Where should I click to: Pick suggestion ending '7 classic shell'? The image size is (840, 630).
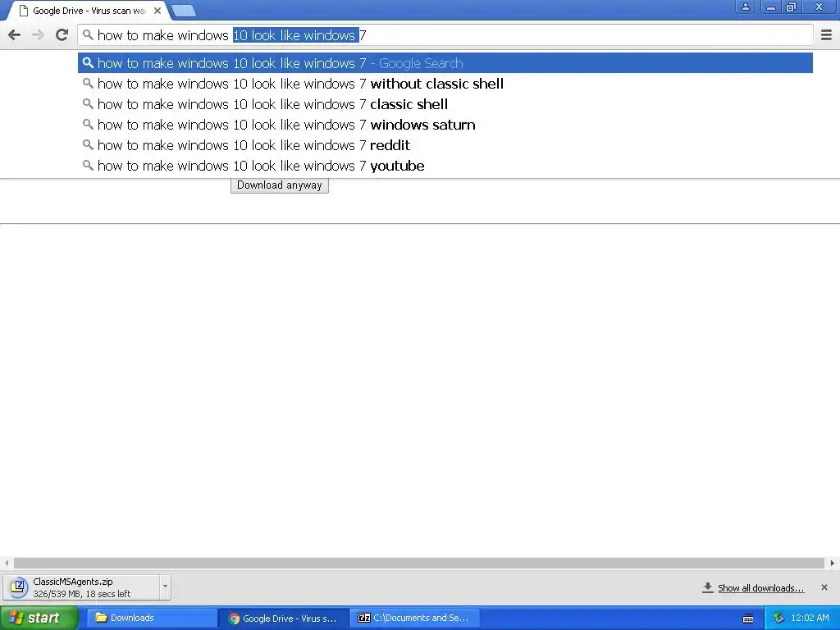pyautogui.click(x=445, y=104)
